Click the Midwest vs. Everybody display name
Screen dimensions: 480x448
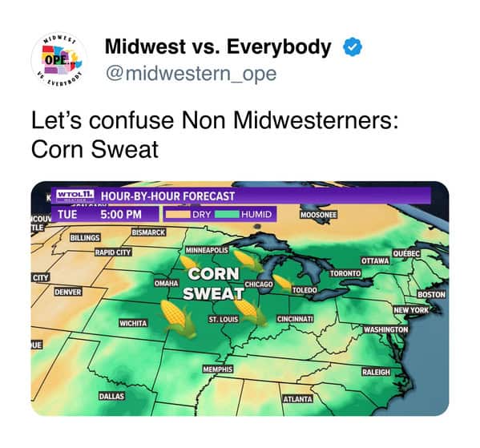(218, 46)
